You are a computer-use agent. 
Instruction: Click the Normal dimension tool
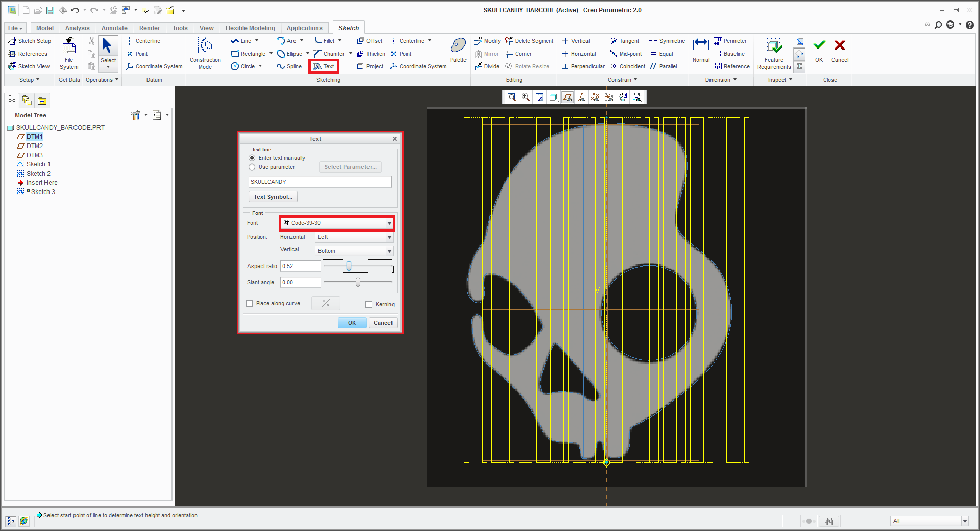coord(700,46)
